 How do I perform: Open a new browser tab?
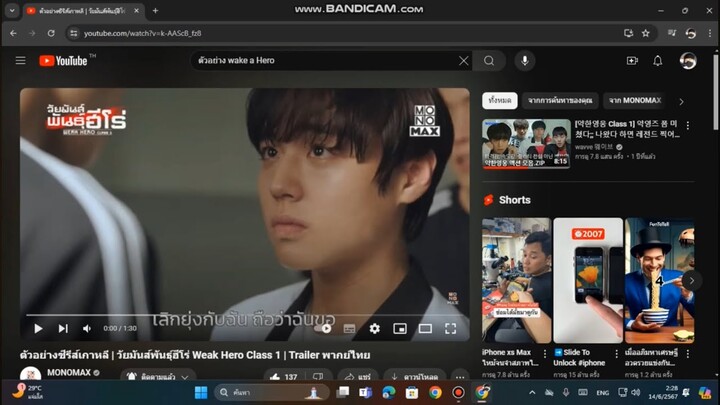pyautogui.click(x=155, y=10)
